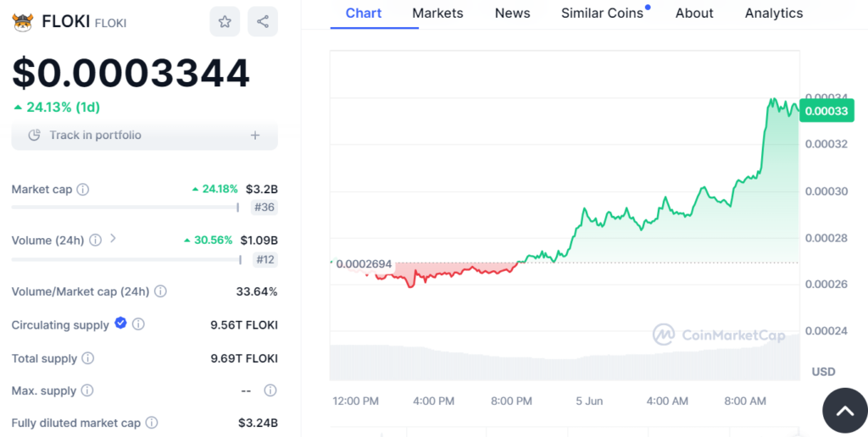Click the Market cap progress bar
This screenshot has height=437, width=868.
[125, 207]
